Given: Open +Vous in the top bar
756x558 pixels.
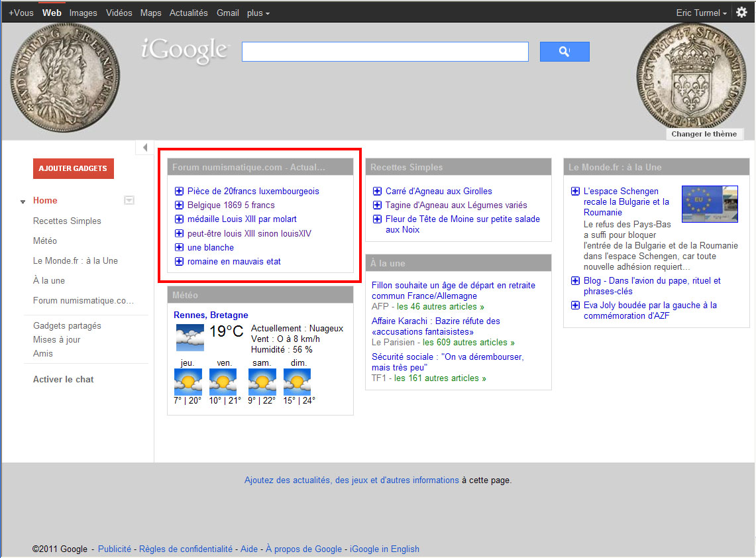Looking at the screenshot, I should click(x=21, y=13).
